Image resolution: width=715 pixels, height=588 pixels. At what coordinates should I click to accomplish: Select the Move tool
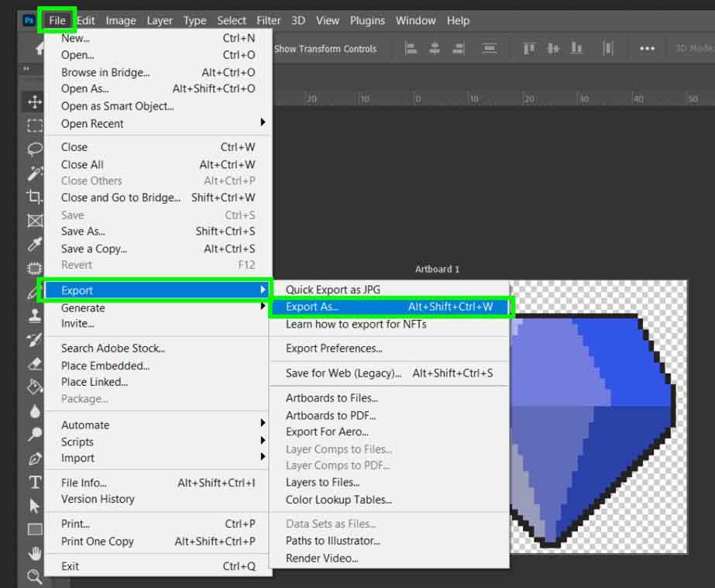(x=35, y=101)
